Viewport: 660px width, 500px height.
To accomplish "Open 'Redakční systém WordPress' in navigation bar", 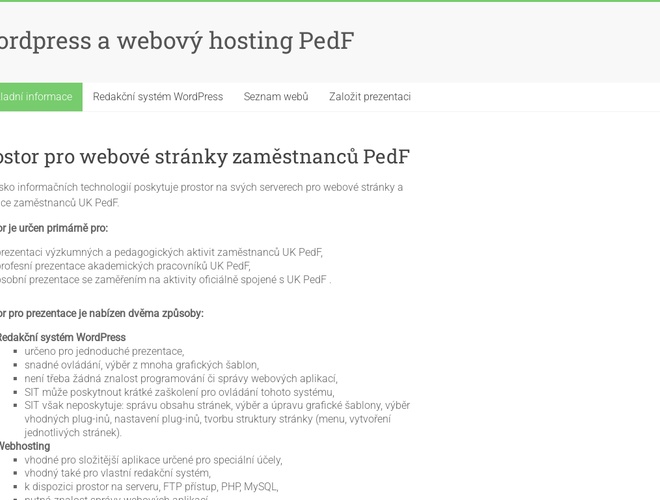I will 158,97.
